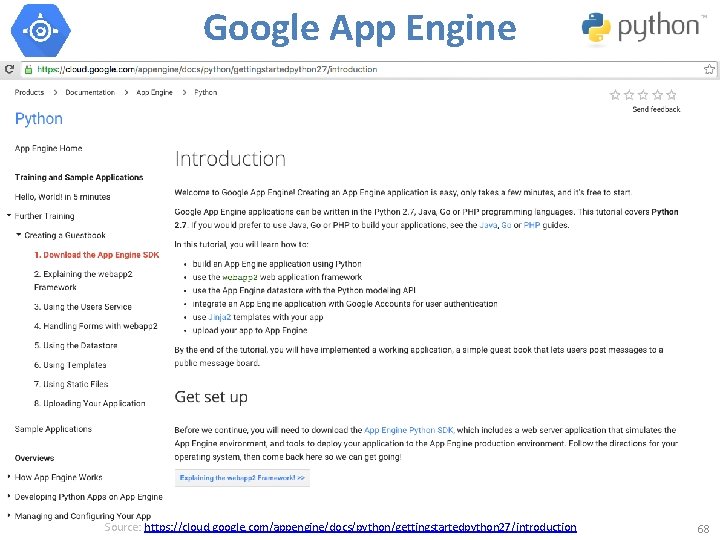Rate the page four stars
720x540 pixels.
coord(658,95)
